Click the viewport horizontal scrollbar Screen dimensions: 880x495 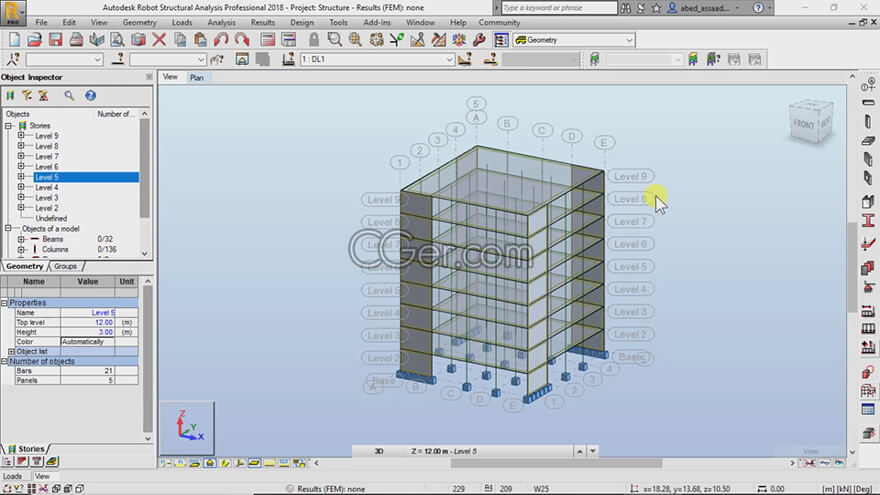pyautogui.click(x=556, y=463)
